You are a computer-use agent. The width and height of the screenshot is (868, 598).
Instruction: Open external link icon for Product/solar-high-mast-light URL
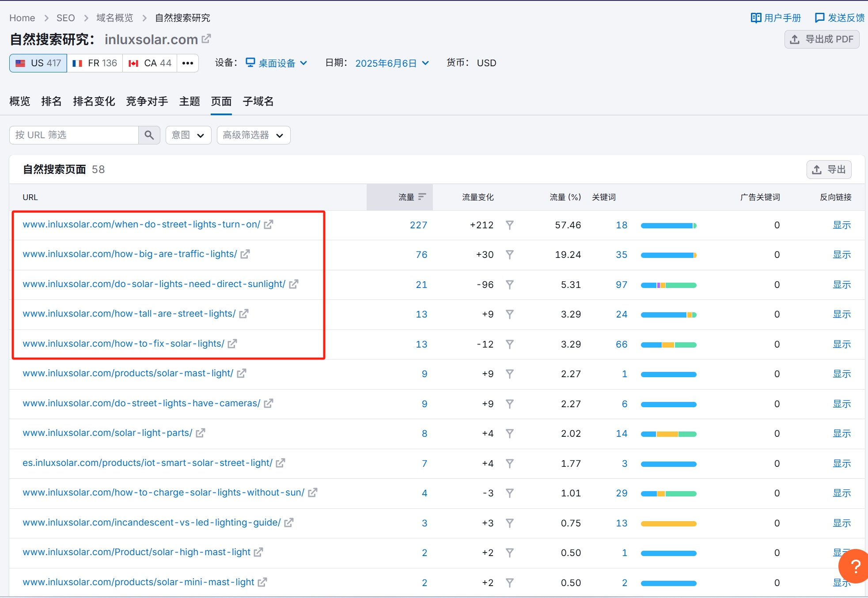pos(258,553)
